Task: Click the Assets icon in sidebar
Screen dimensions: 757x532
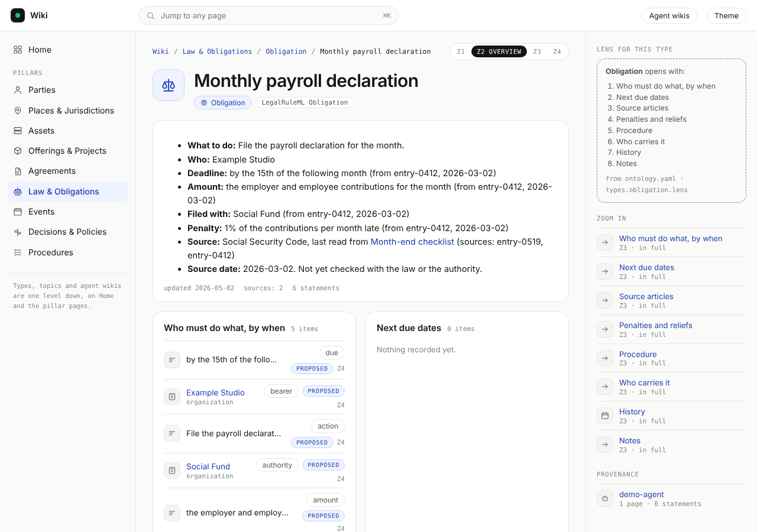Action: pyautogui.click(x=18, y=131)
